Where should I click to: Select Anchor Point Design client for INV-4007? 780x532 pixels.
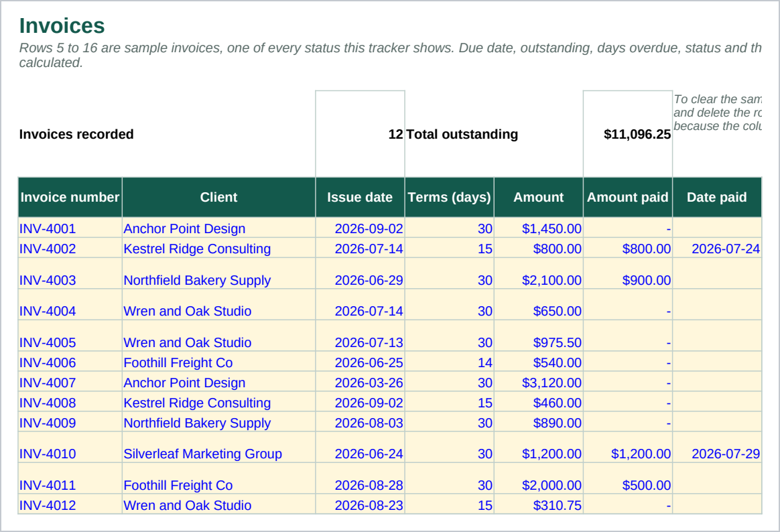click(219, 382)
